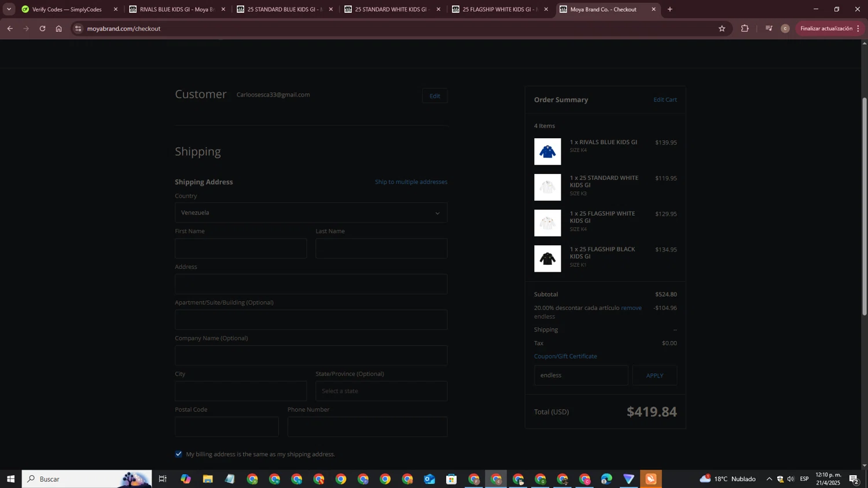Open the Chrome three-dot menu
868x488 pixels.
(x=858, y=28)
